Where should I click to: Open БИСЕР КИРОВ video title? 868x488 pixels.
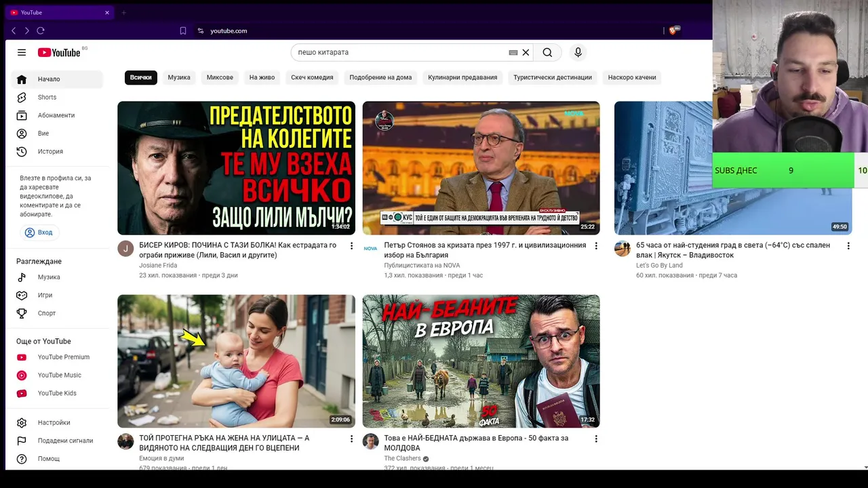pyautogui.click(x=238, y=250)
